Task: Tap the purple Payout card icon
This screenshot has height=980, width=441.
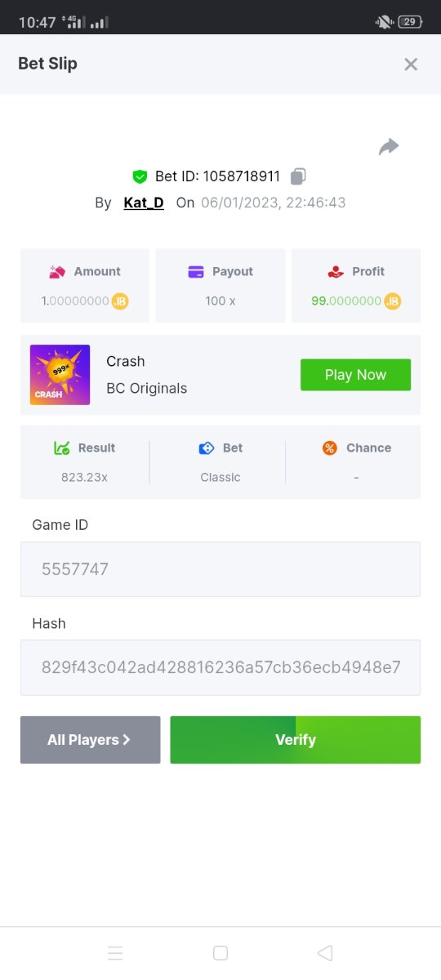Action: (x=196, y=272)
